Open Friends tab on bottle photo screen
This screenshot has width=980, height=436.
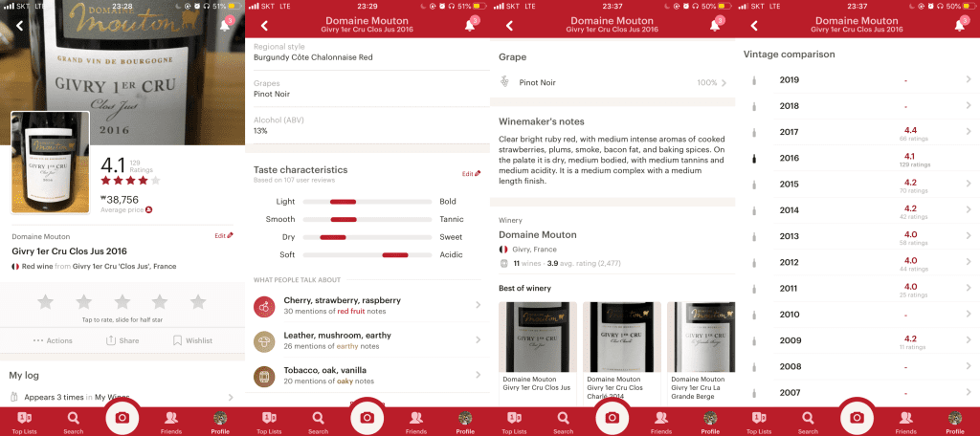coord(170,423)
